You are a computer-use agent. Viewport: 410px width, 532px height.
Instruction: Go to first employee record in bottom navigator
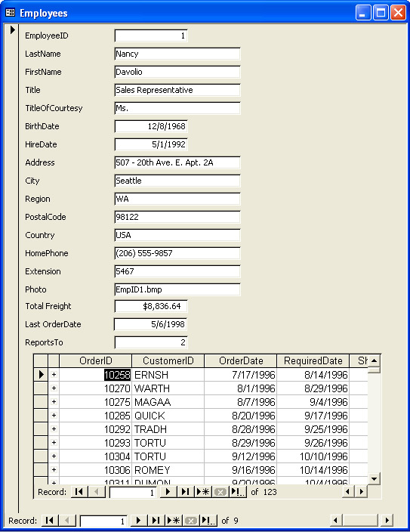[x=50, y=520]
